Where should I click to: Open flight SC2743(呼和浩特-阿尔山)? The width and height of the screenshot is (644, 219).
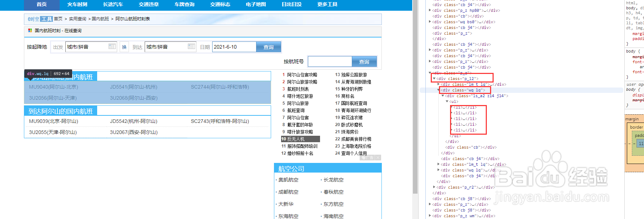point(220,121)
